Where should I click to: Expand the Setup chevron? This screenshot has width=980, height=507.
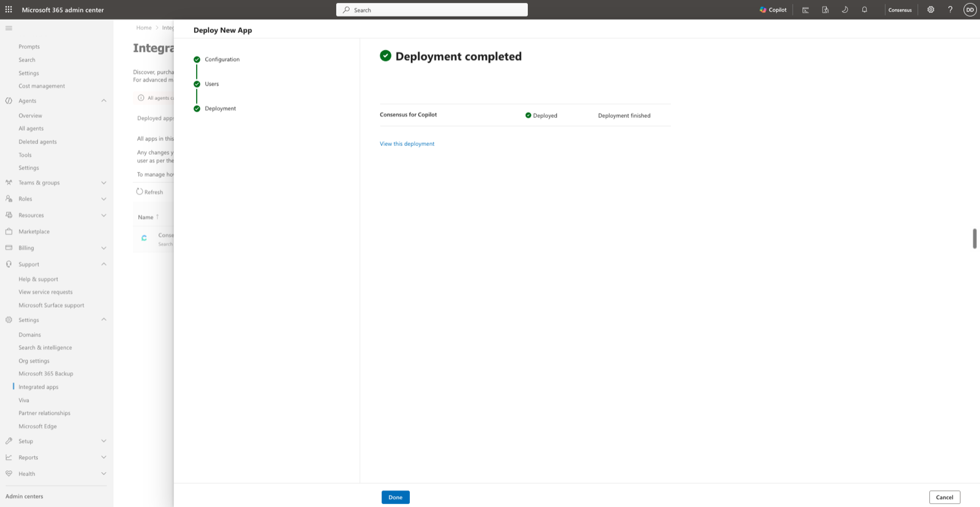click(104, 441)
